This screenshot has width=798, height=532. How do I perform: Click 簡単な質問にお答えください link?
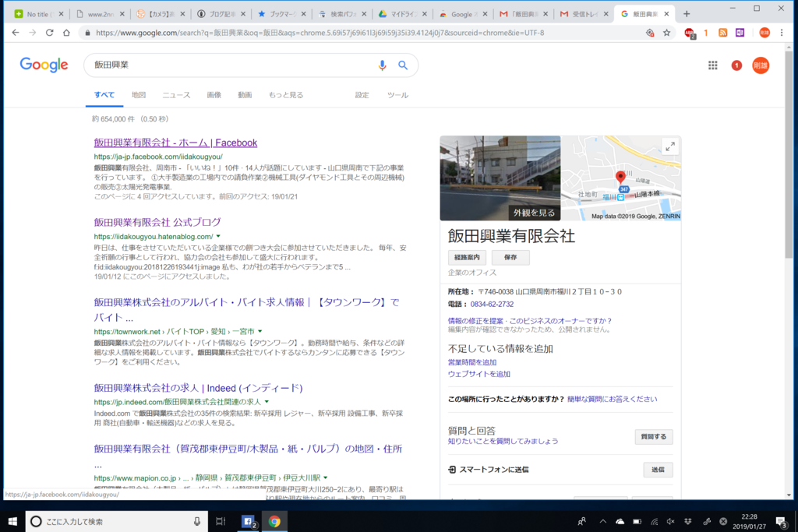tap(612, 400)
